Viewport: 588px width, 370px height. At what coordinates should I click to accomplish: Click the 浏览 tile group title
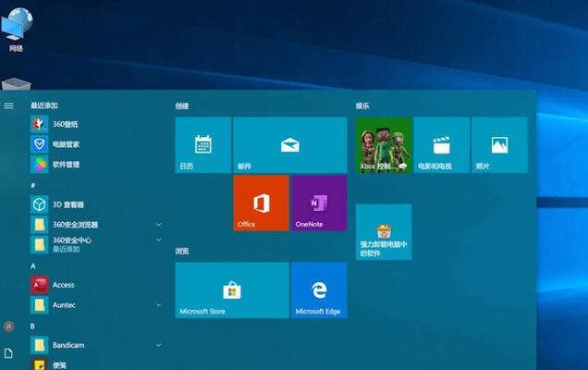point(182,251)
